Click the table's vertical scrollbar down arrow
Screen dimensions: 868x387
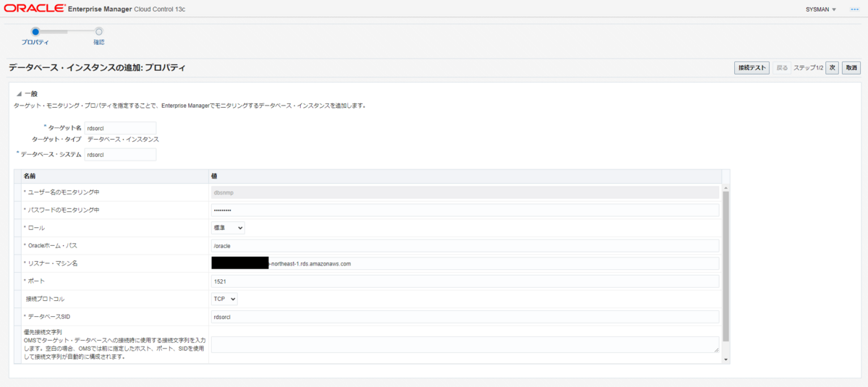tap(726, 360)
